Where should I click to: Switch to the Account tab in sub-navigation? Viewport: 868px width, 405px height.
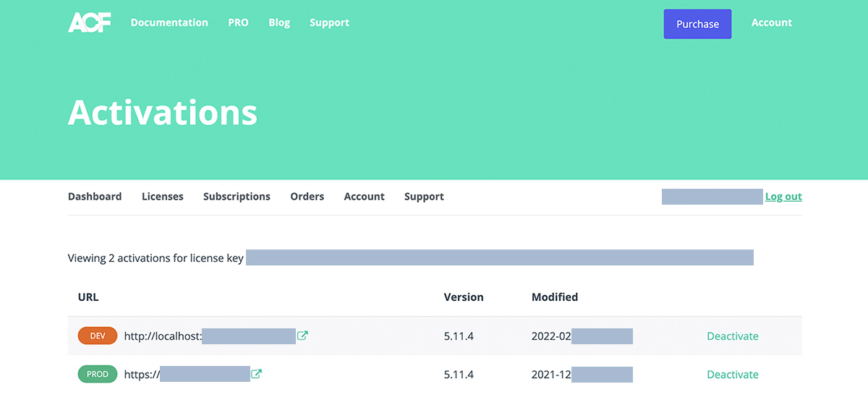365,196
